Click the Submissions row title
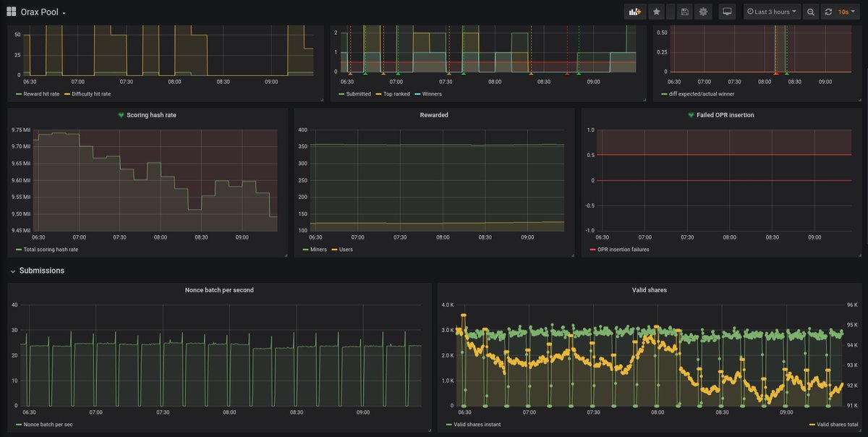 42,271
